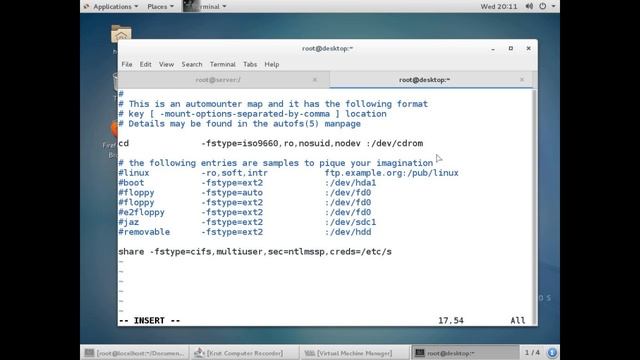This screenshot has height=360, width=640.
Task: Click the 'share -fstype=cifs' line
Action: click(255, 252)
